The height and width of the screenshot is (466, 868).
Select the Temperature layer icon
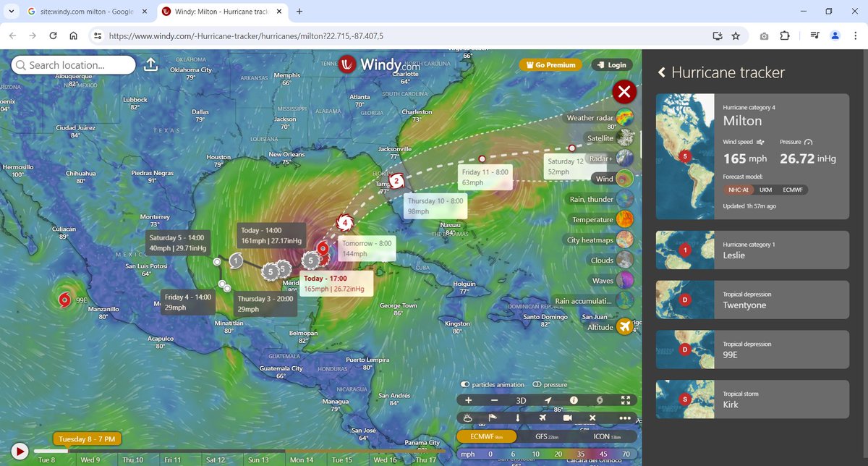point(625,219)
